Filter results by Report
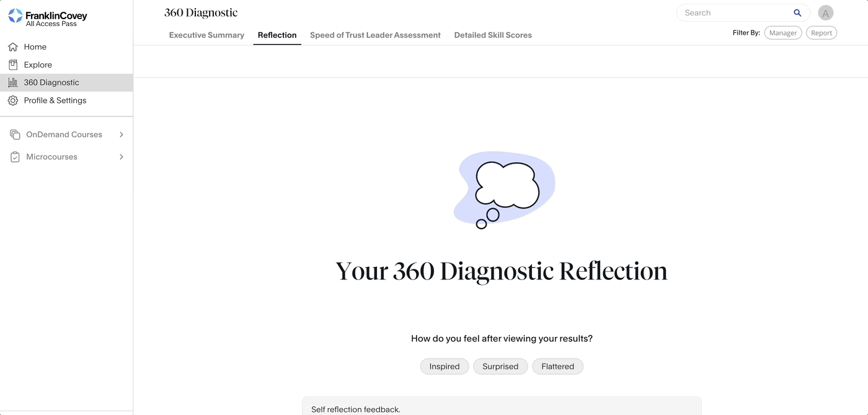Viewport: 868px width, 415px height. [x=821, y=33]
